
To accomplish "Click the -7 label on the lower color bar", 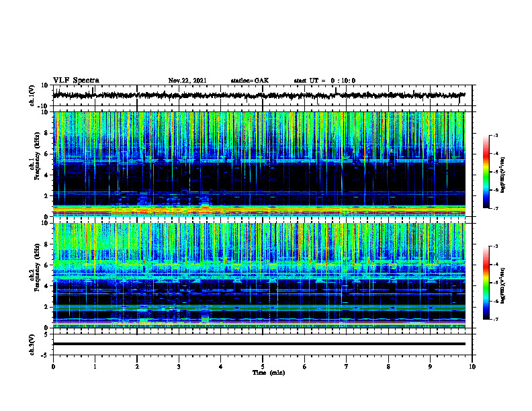I will (x=495, y=319).
